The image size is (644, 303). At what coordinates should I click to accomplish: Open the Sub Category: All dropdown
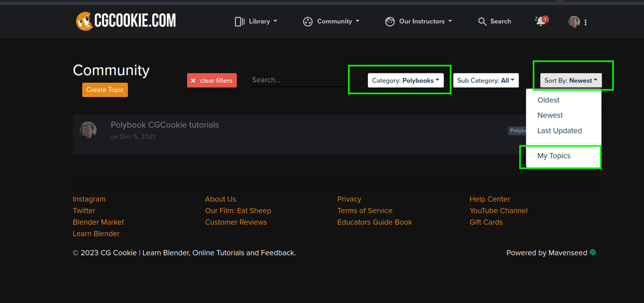486,81
